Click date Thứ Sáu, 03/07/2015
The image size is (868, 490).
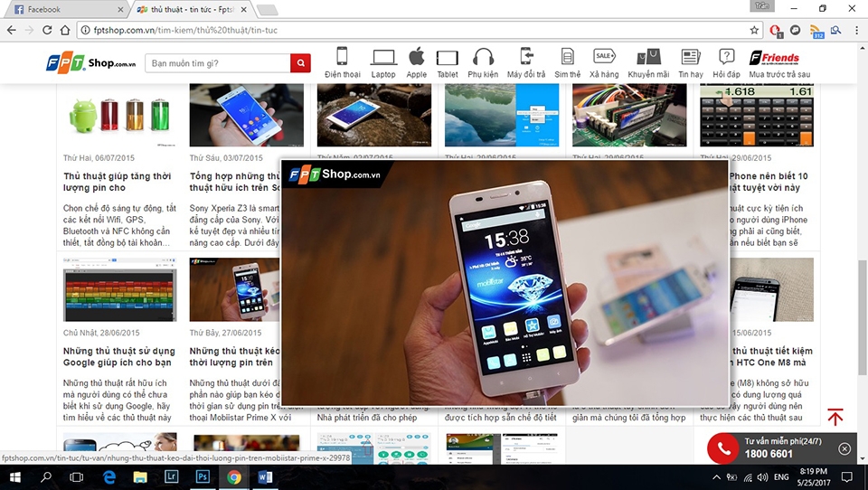pos(226,158)
